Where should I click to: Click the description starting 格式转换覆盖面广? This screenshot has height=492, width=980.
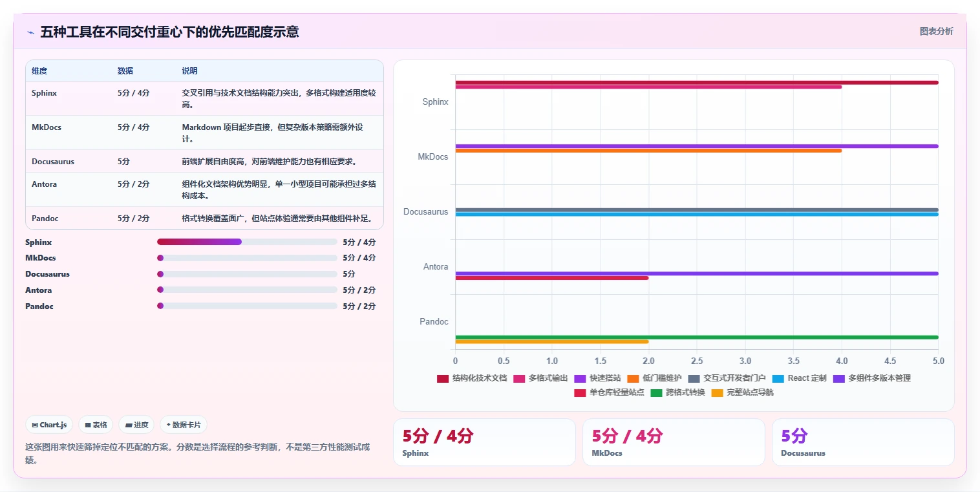[x=279, y=219]
